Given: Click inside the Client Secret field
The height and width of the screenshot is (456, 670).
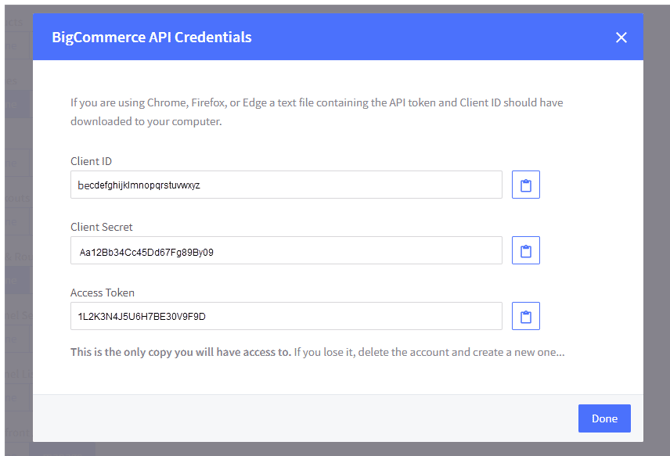Looking at the screenshot, I should pyautogui.click(x=286, y=251).
